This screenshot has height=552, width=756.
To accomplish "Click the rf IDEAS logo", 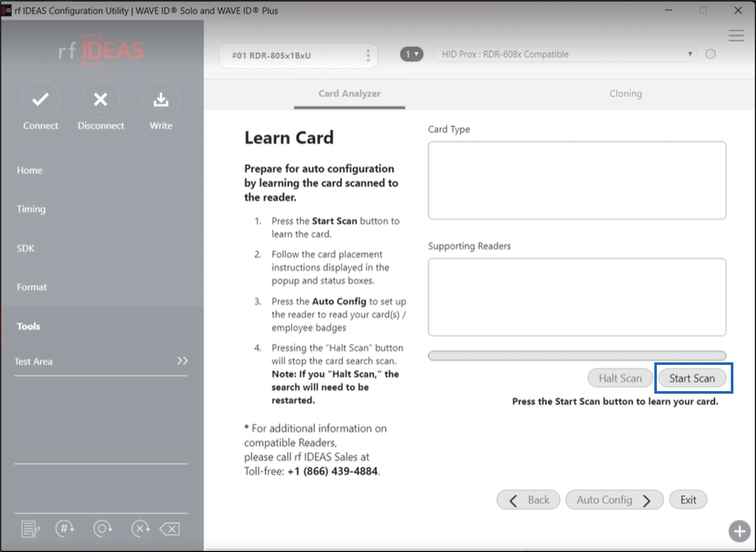I will (101, 51).
